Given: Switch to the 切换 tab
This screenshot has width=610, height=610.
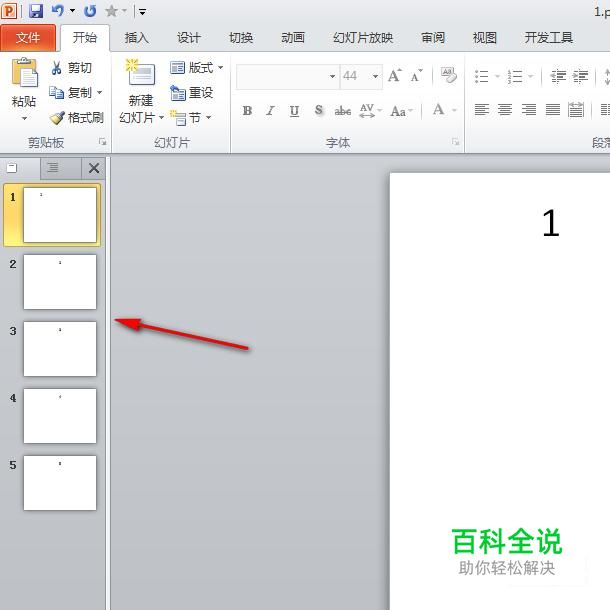Looking at the screenshot, I should (241, 38).
